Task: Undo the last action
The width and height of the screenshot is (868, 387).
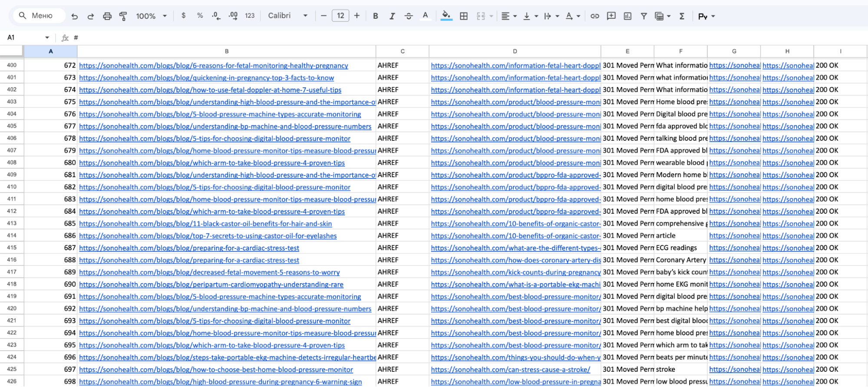Action: [75, 16]
